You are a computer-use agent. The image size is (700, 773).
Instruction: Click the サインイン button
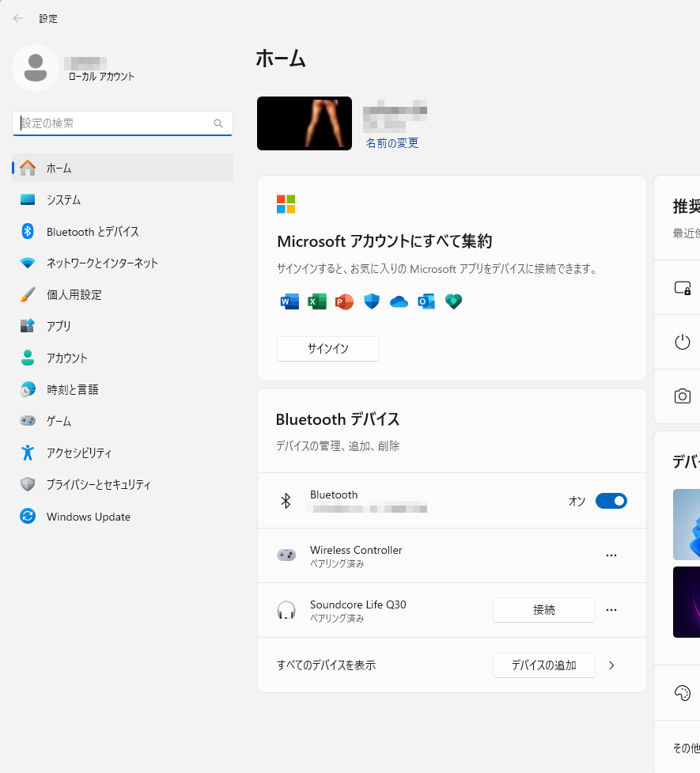tap(327, 349)
